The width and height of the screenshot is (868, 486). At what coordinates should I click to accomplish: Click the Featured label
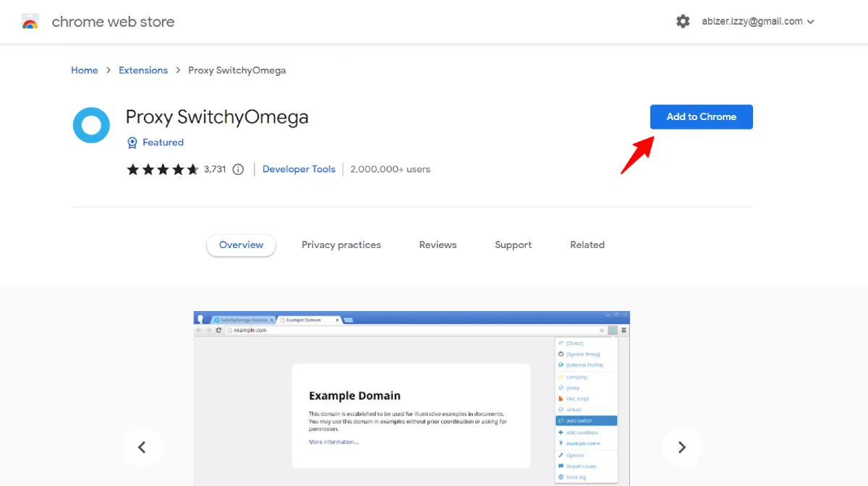163,142
